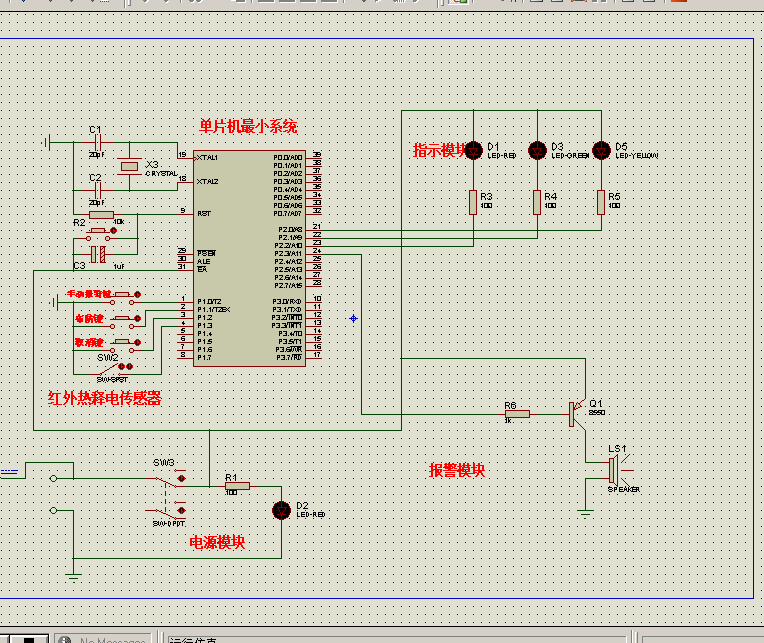
Task: Select resistor R4 below D3
Action: pyautogui.click(x=537, y=202)
